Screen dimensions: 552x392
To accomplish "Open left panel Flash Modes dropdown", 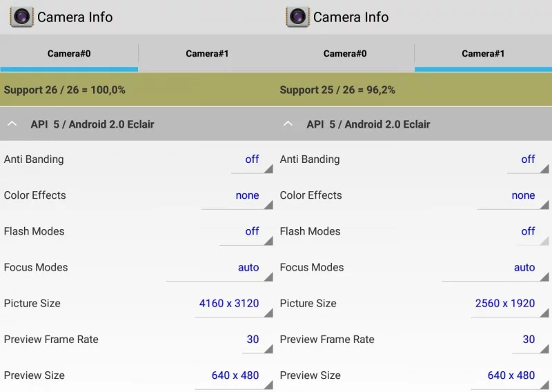I will pos(246,232).
